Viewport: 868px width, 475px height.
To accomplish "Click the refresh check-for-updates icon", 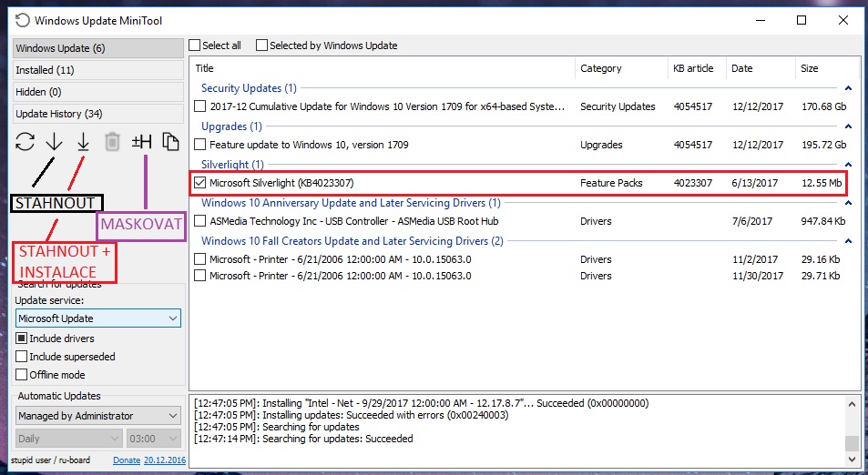I will 25,142.
